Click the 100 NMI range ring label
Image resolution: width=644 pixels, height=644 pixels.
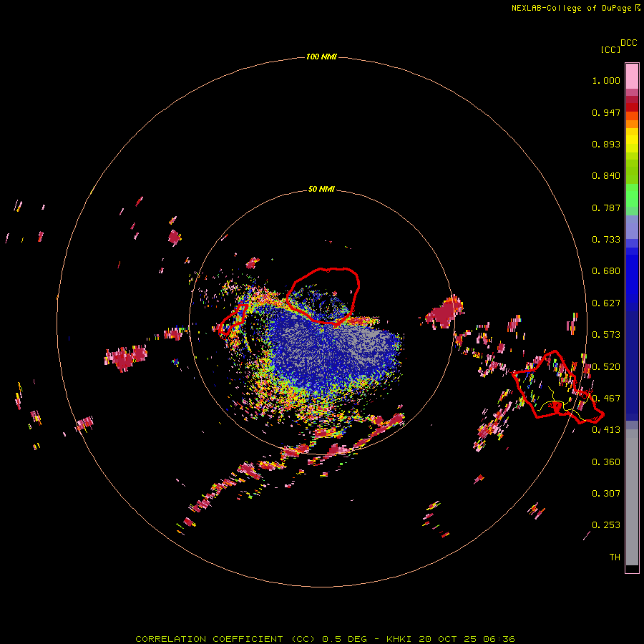(321, 57)
